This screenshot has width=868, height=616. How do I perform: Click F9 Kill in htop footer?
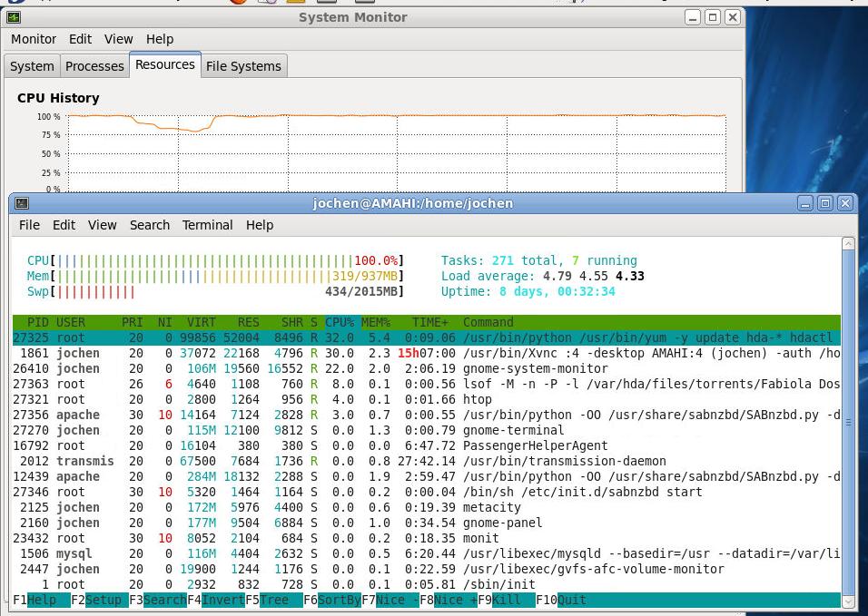[507, 600]
